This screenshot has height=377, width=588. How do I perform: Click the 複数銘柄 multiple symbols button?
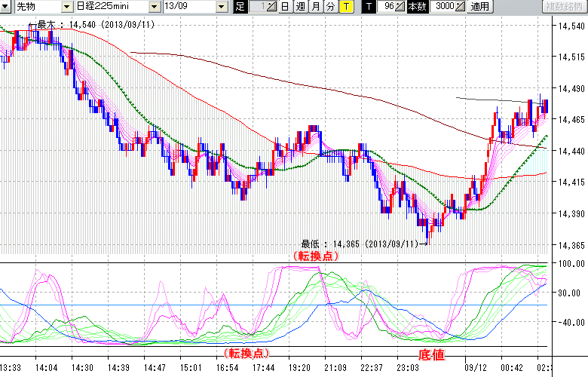[x=565, y=7]
